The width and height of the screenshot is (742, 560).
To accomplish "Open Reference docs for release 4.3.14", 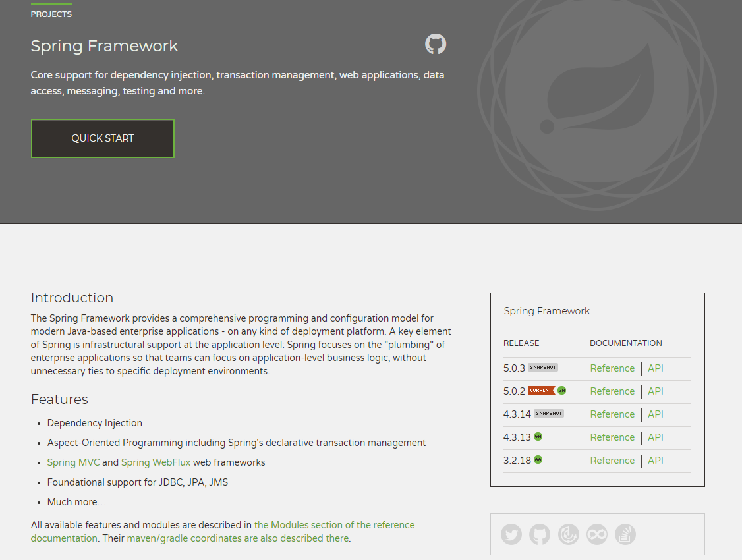I will coord(612,414).
